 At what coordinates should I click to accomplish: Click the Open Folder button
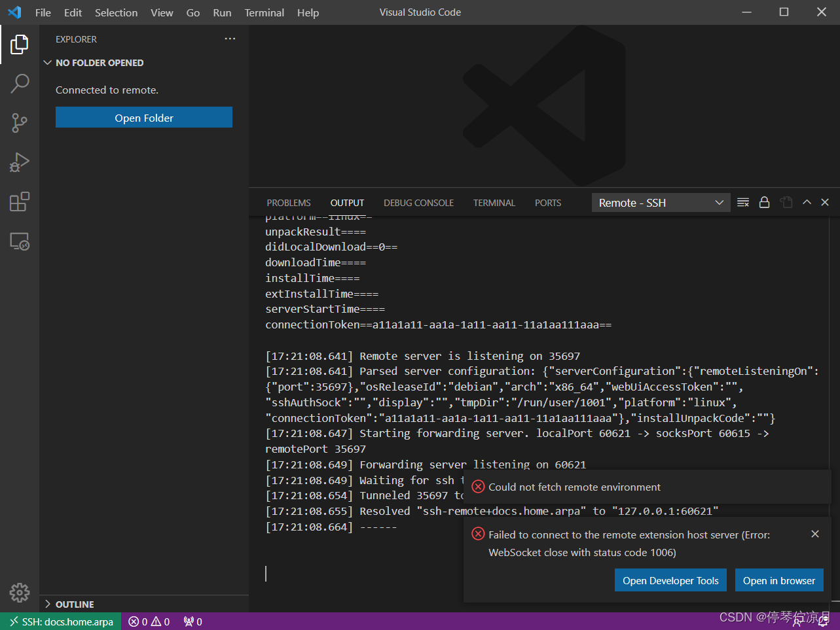(x=144, y=117)
